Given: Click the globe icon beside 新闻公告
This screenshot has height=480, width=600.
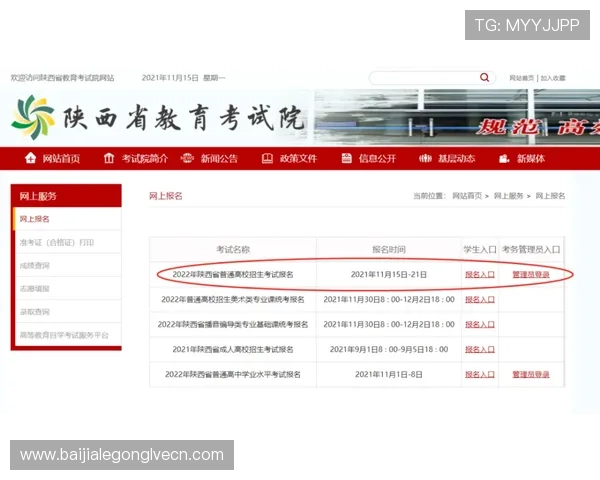Looking at the screenshot, I should pyautogui.click(x=187, y=158).
